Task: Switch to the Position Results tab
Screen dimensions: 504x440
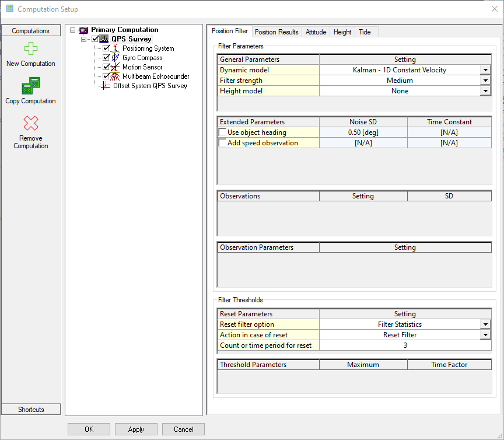Action: [x=276, y=32]
